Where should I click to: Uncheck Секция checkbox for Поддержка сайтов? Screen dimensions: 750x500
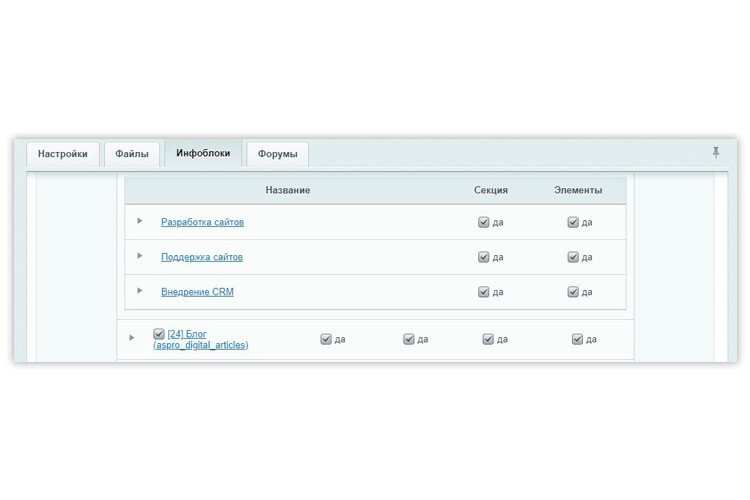(x=484, y=257)
